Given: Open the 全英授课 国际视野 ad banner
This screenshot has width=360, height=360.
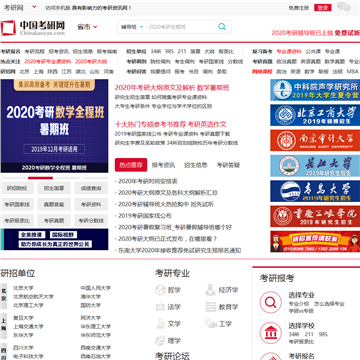Looking at the screenshot, I should tap(54, 239).
